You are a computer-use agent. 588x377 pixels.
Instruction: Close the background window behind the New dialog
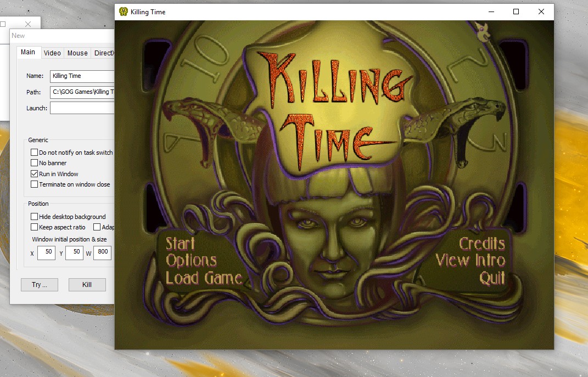tap(28, 24)
